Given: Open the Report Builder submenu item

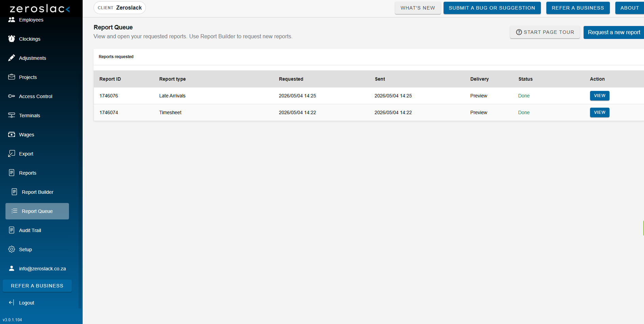Looking at the screenshot, I should coord(37,192).
